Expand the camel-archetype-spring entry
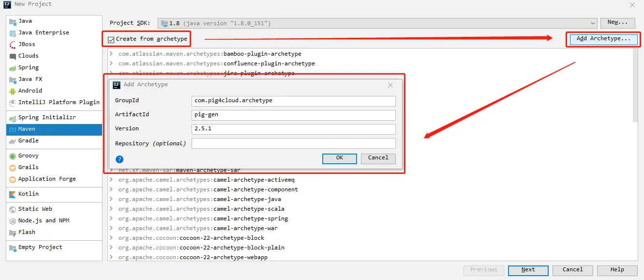Screen dimensions: 644x280 [112, 218]
